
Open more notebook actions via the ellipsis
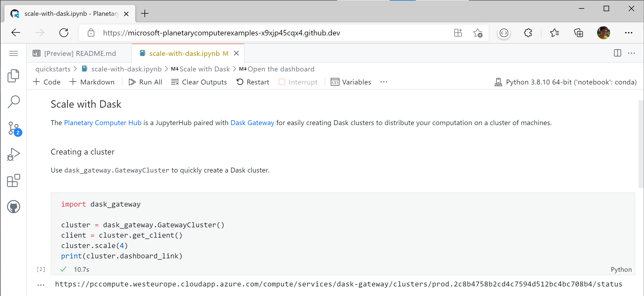coord(384,82)
